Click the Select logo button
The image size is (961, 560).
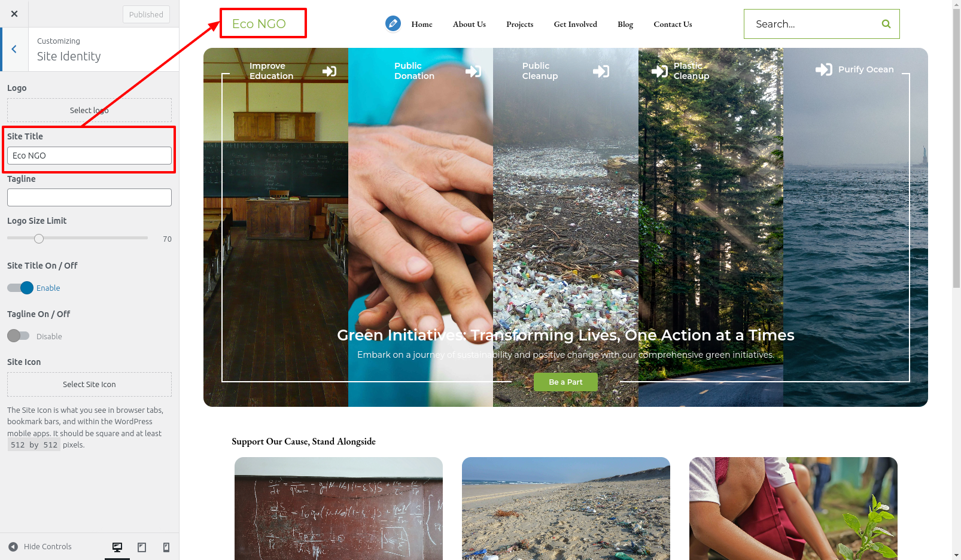pyautogui.click(x=89, y=110)
